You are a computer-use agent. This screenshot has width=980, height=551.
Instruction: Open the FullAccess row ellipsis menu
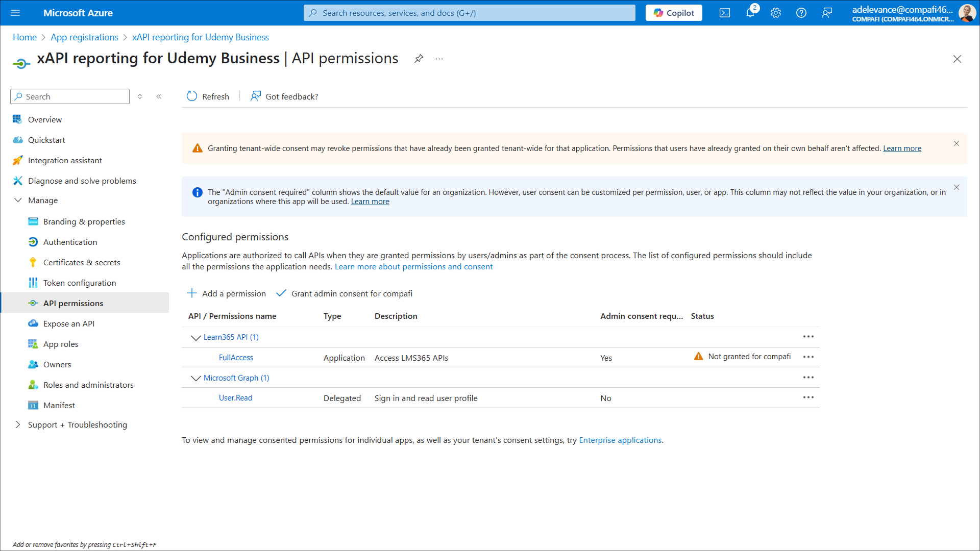[808, 357]
